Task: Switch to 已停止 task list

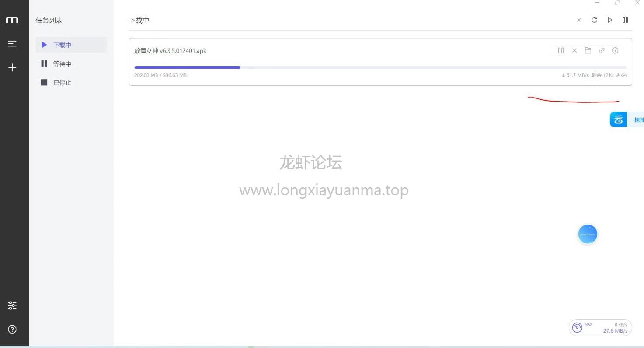Action: click(x=71, y=82)
